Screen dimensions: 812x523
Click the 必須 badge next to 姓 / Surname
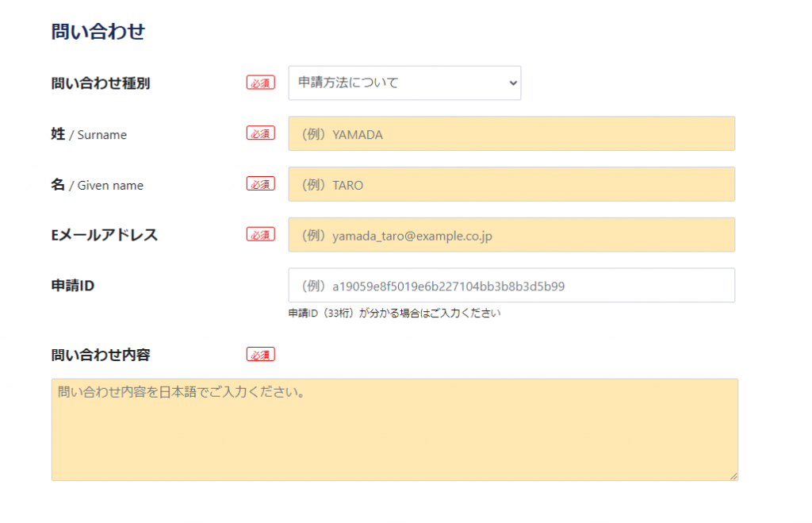pyautogui.click(x=261, y=133)
